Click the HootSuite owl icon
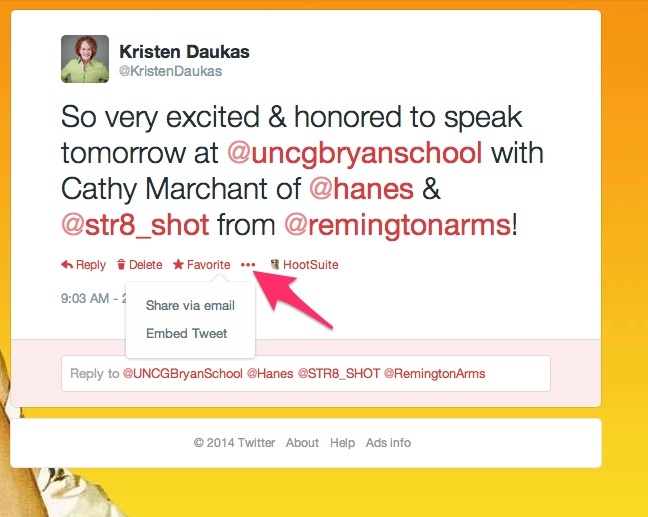Image resolution: width=648 pixels, height=517 pixels. point(275,264)
